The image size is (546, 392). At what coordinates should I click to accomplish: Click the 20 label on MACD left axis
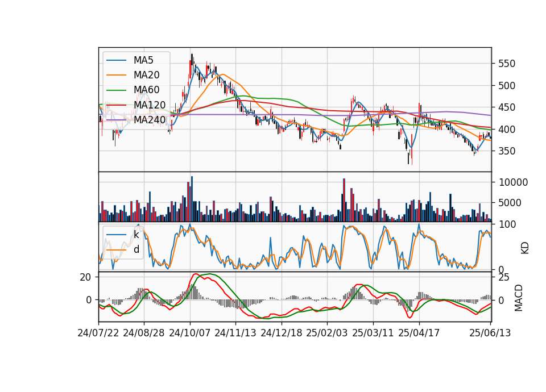(x=86, y=277)
